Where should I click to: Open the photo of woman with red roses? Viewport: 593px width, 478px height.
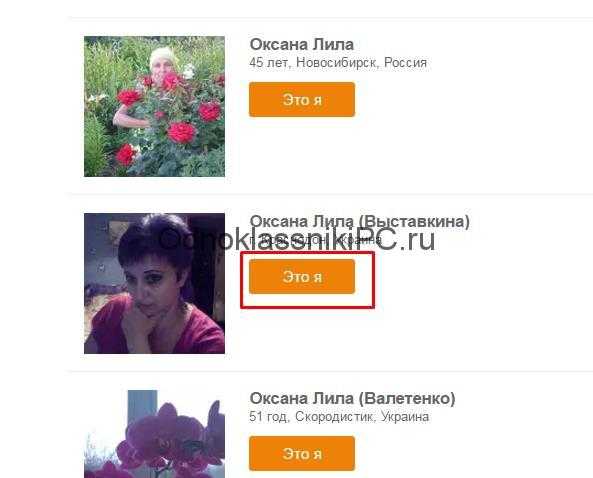[x=154, y=106]
